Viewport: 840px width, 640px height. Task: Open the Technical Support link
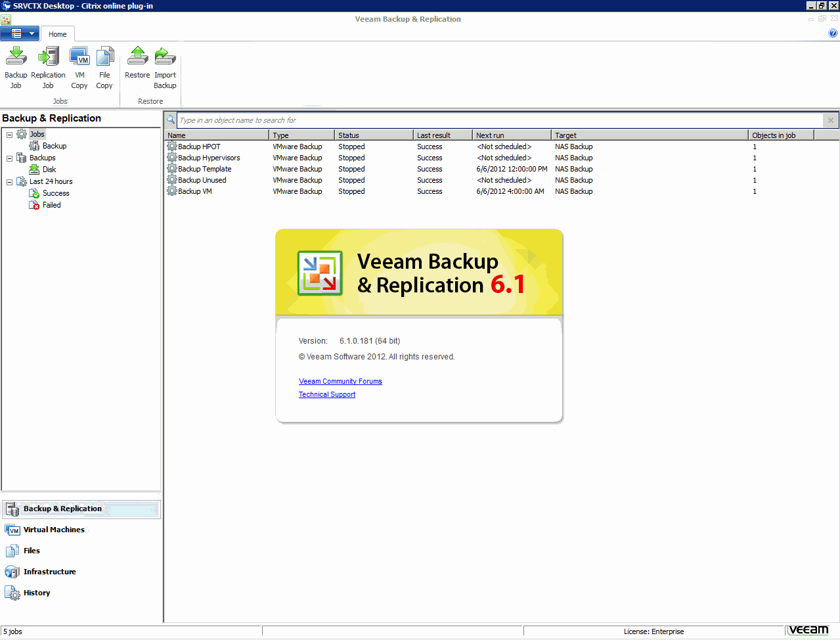327,394
